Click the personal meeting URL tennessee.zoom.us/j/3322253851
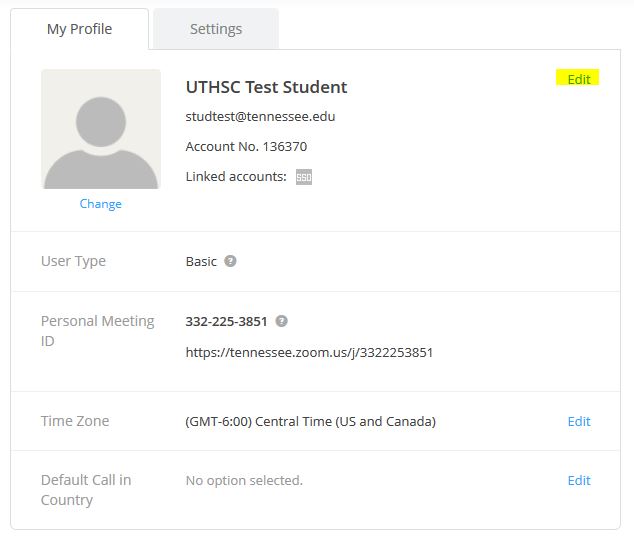The width and height of the screenshot is (634, 545). pos(309,353)
